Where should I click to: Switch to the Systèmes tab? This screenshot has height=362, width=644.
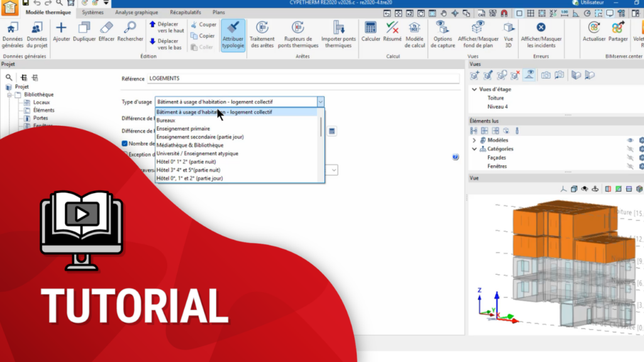[x=92, y=13]
